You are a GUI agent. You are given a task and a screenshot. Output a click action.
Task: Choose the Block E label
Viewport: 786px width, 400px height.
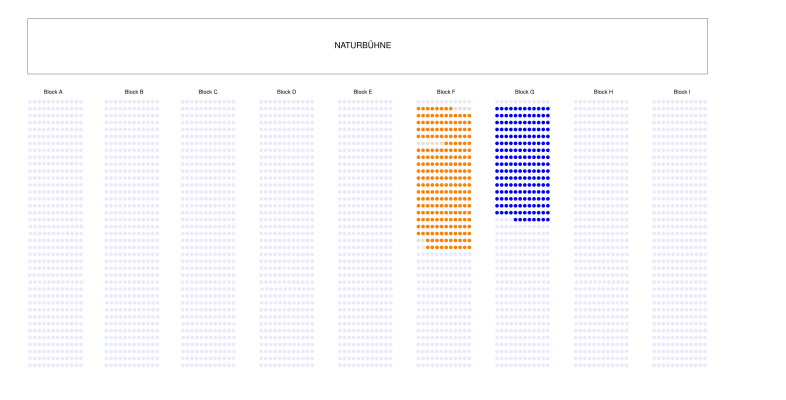[x=363, y=92]
